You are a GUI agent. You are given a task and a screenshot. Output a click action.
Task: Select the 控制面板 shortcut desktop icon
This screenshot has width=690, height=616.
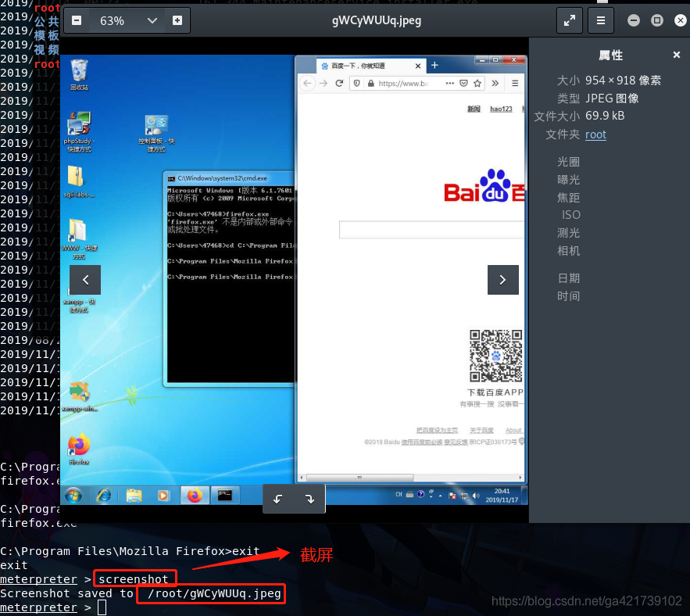tap(156, 134)
